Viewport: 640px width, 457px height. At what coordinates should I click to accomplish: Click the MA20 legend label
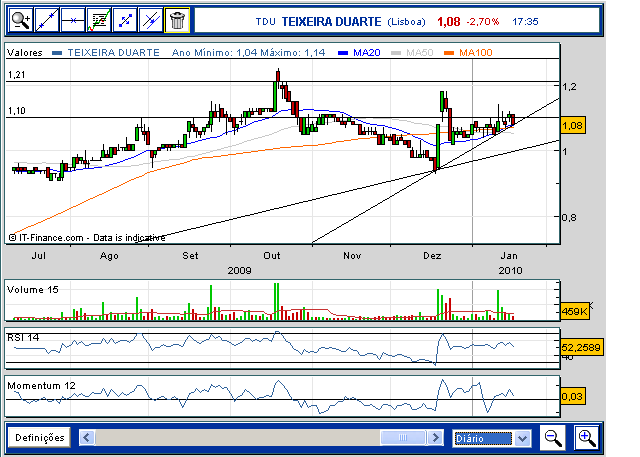point(367,53)
